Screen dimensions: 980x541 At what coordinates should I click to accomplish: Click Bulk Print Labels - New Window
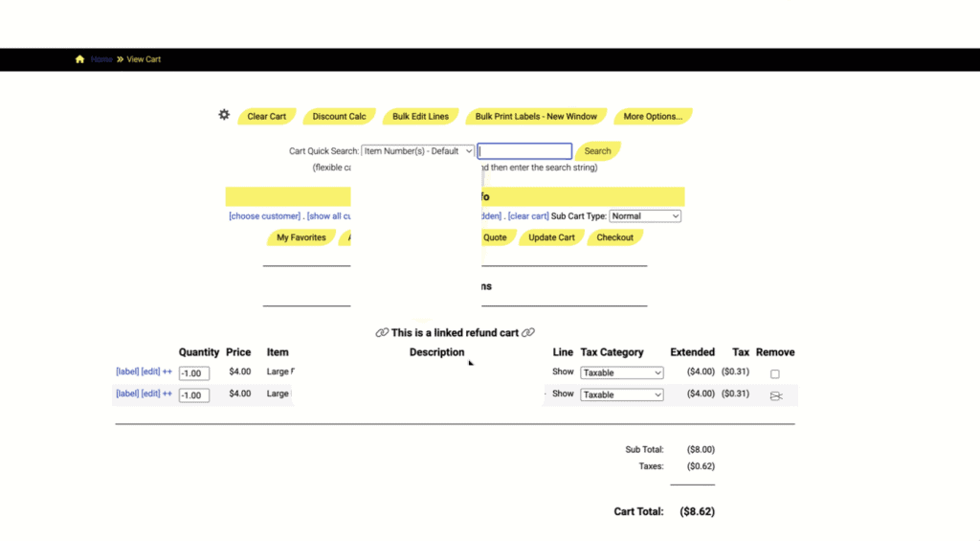click(x=536, y=117)
